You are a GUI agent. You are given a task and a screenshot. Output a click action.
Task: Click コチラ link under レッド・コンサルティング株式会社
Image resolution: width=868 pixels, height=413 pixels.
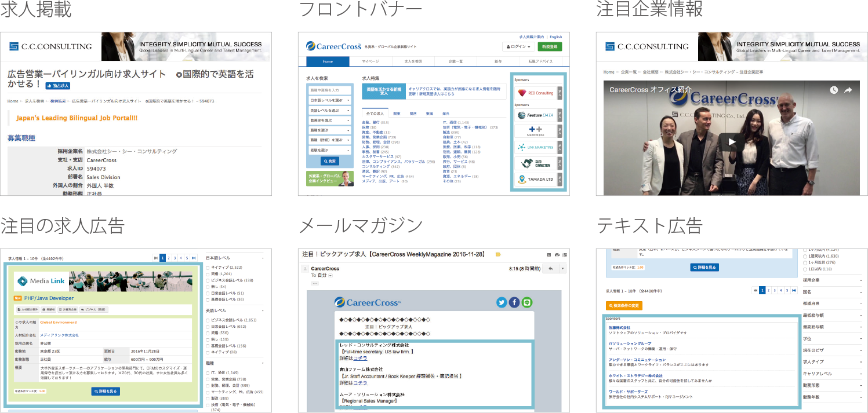click(361, 358)
